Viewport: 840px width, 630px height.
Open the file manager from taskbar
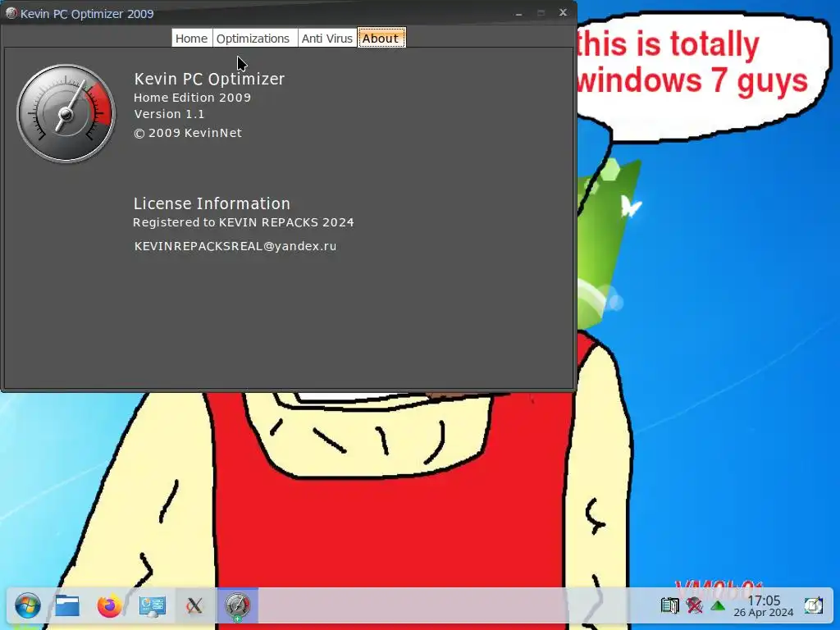click(67, 606)
